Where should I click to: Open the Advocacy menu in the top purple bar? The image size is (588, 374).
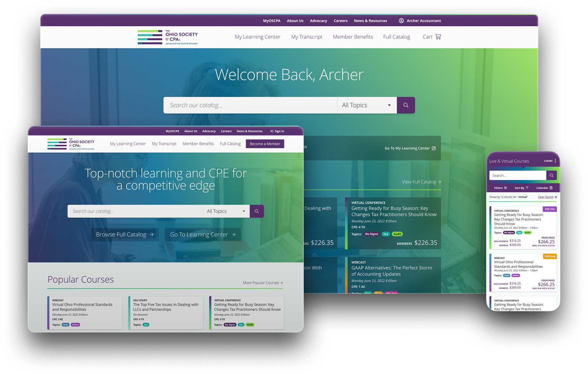click(x=318, y=21)
